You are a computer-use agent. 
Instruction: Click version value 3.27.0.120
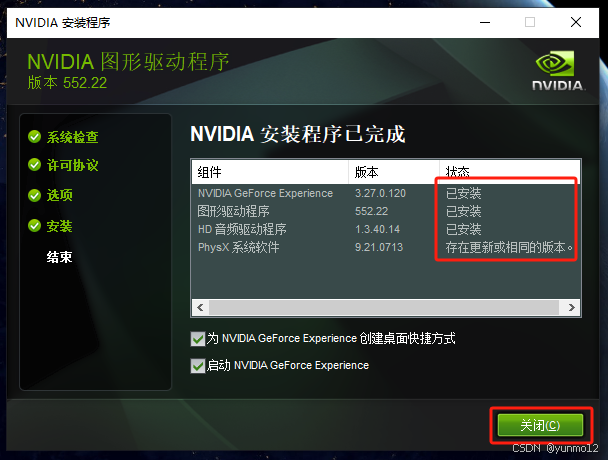[x=380, y=193]
